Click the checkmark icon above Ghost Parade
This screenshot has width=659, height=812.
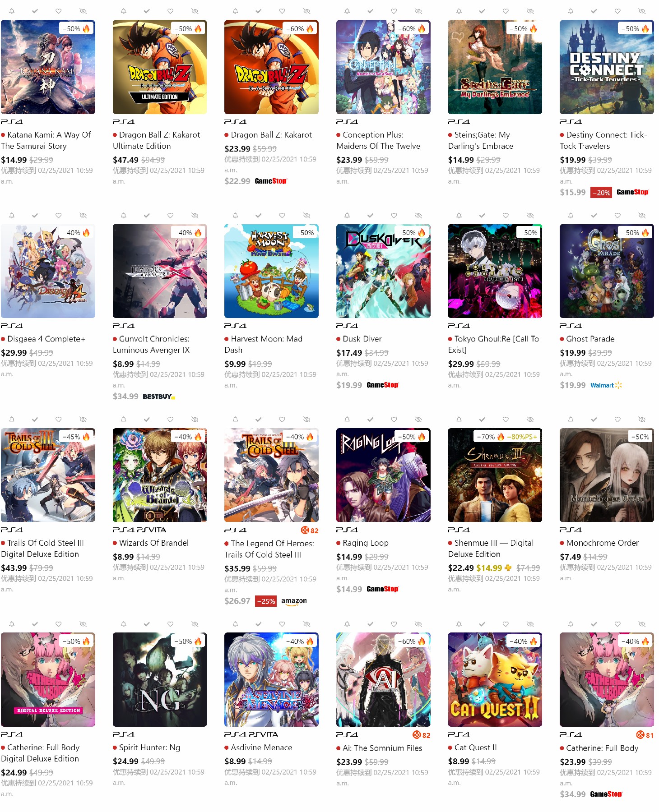(x=594, y=215)
